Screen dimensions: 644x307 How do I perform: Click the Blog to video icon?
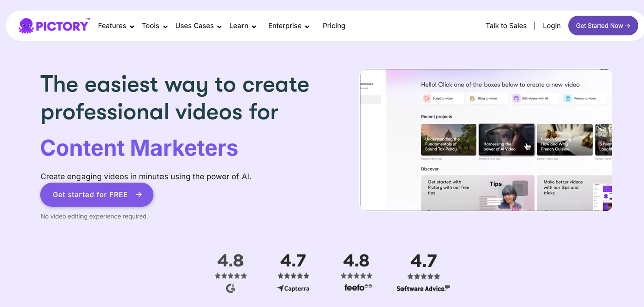coord(472,99)
